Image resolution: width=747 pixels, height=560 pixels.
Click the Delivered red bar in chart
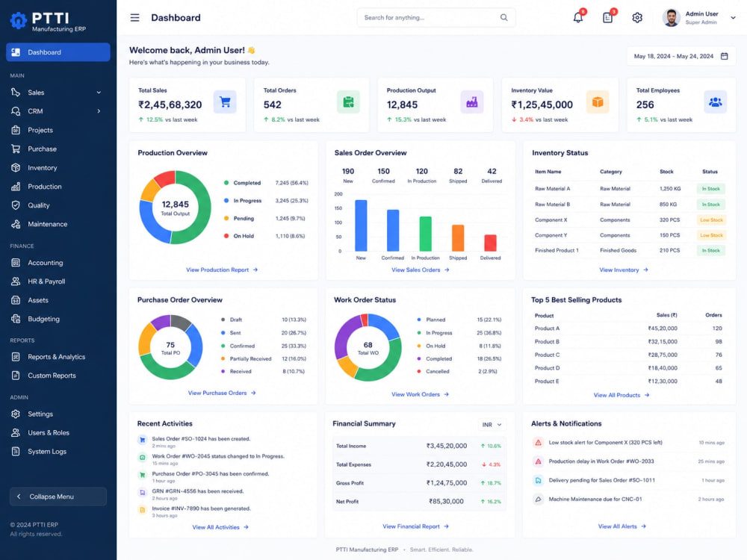click(490, 243)
